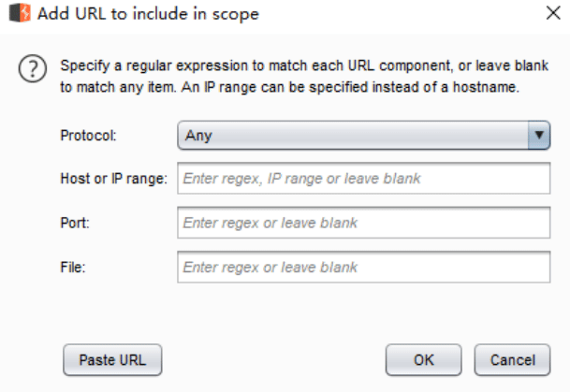Open the Protocol combo box showing Any
The height and width of the screenshot is (392, 570).
[x=364, y=136]
